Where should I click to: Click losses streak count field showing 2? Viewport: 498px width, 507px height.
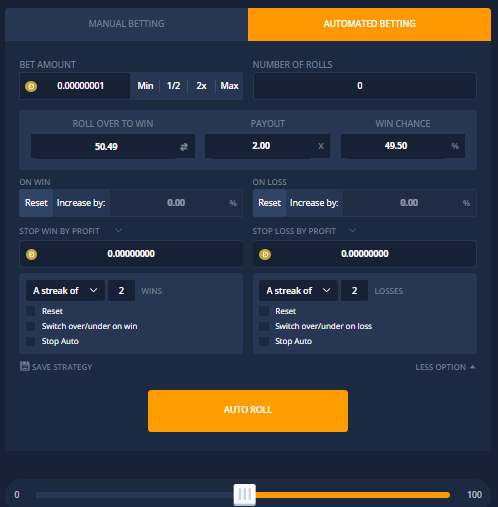(x=354, y=291)
